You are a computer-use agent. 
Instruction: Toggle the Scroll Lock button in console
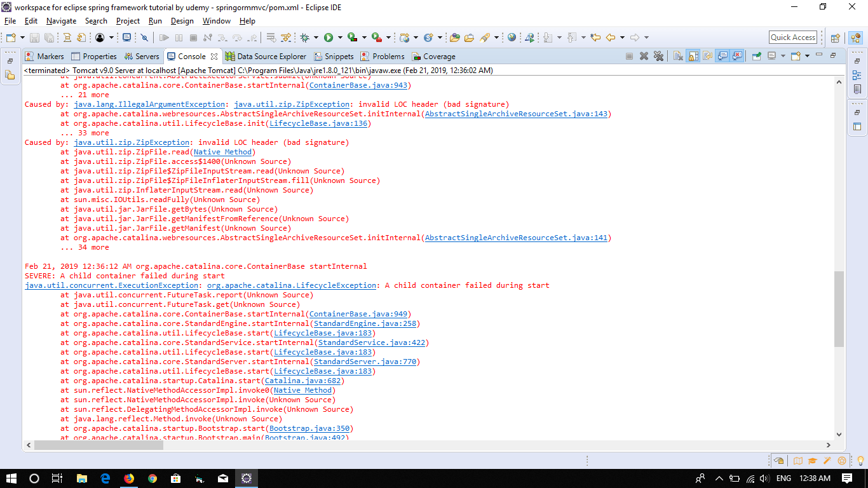point(693,56)
